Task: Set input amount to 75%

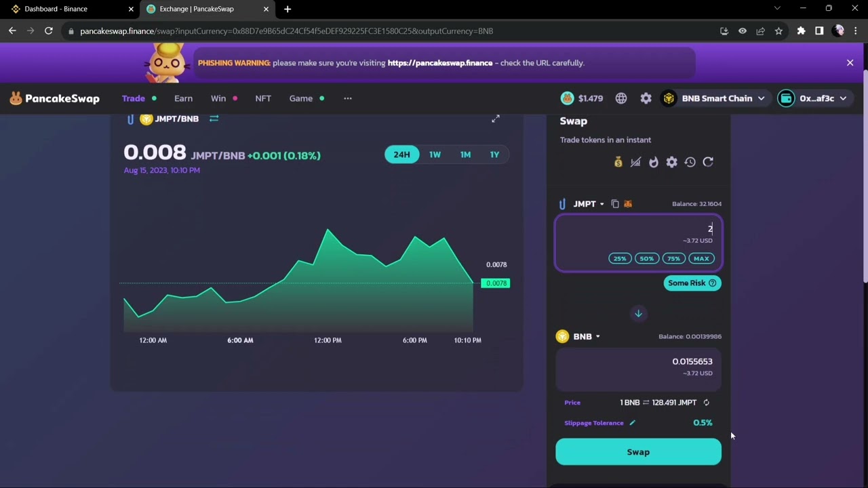Action: pyautogui.click(x=673, y=258)
